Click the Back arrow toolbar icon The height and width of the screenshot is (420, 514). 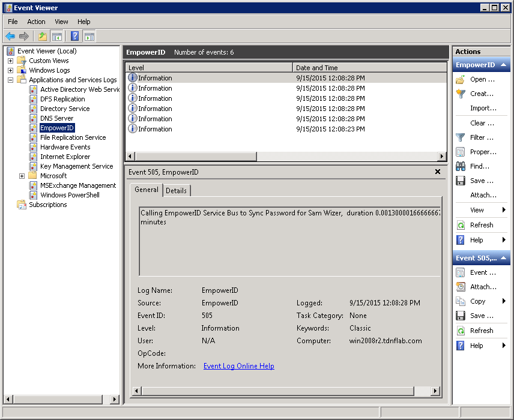(x=10, y=37)
